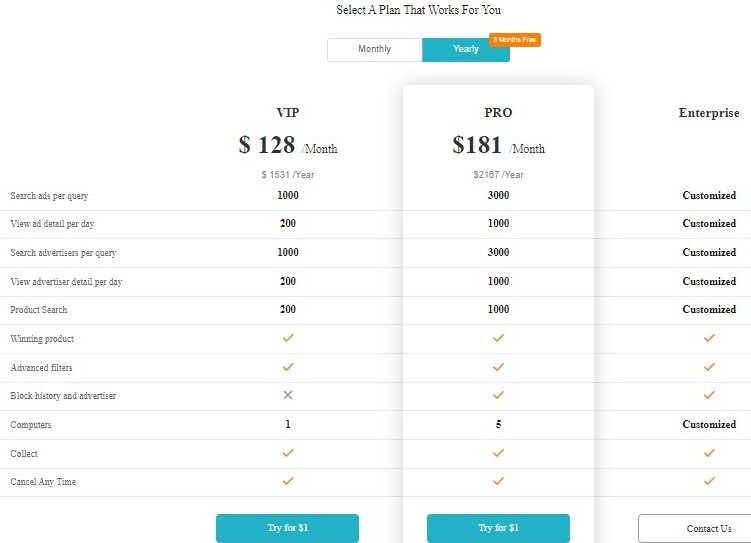Click the 3 Months Free badge
The width and height of the screenshot is (751, 543).
tap(515, 40)
